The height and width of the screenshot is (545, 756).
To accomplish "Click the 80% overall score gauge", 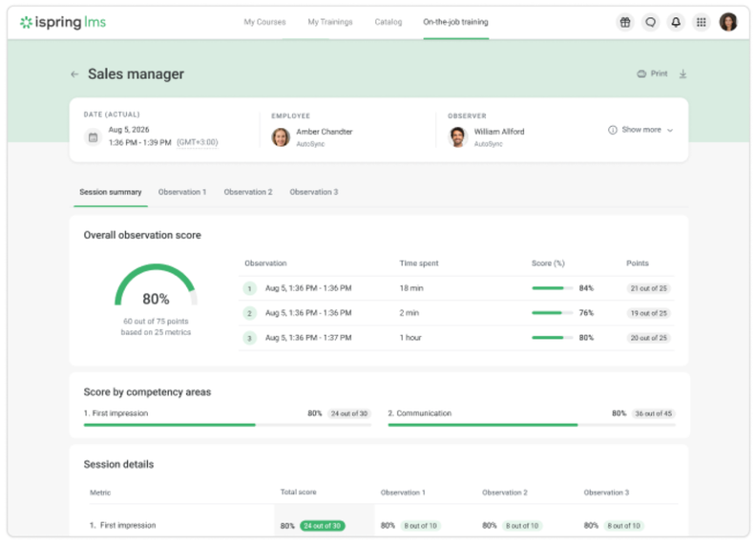I will (x=156, y=285).
